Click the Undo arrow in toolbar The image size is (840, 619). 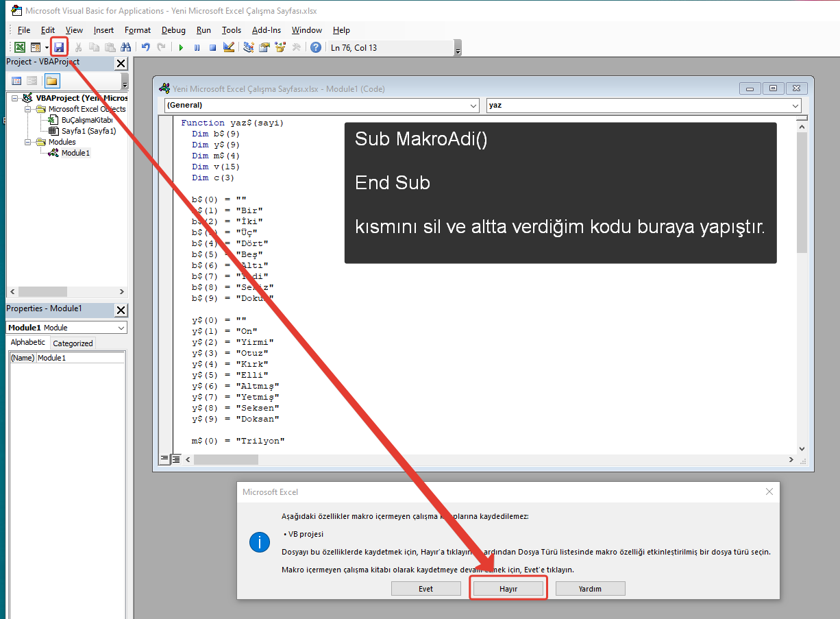point(145,47)
